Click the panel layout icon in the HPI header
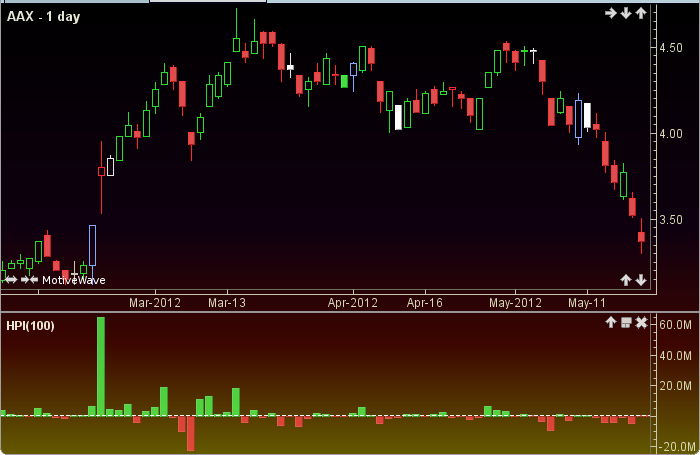 (626, 322)
